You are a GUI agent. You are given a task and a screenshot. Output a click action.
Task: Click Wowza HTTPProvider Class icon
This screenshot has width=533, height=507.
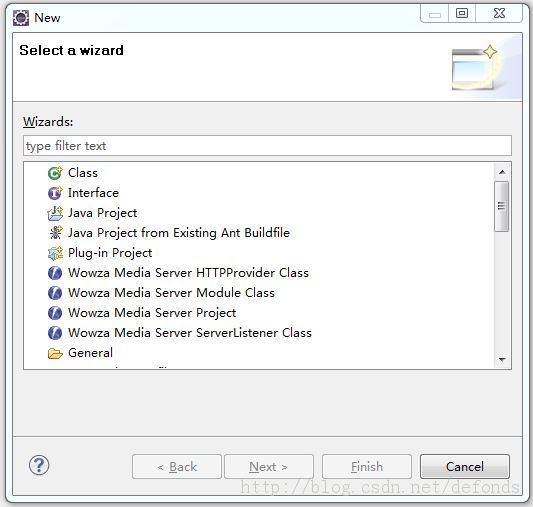pyautogui.click(x=55, y=273)
